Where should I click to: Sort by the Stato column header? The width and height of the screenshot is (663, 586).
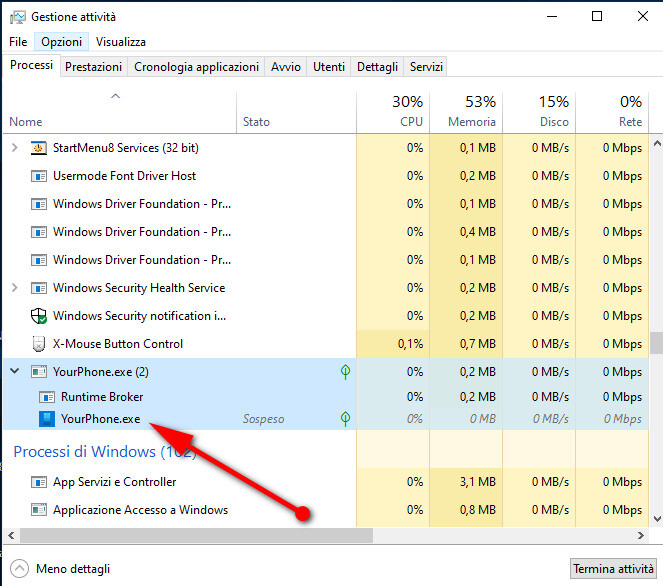pyautogui.click(x=296, y=112)
